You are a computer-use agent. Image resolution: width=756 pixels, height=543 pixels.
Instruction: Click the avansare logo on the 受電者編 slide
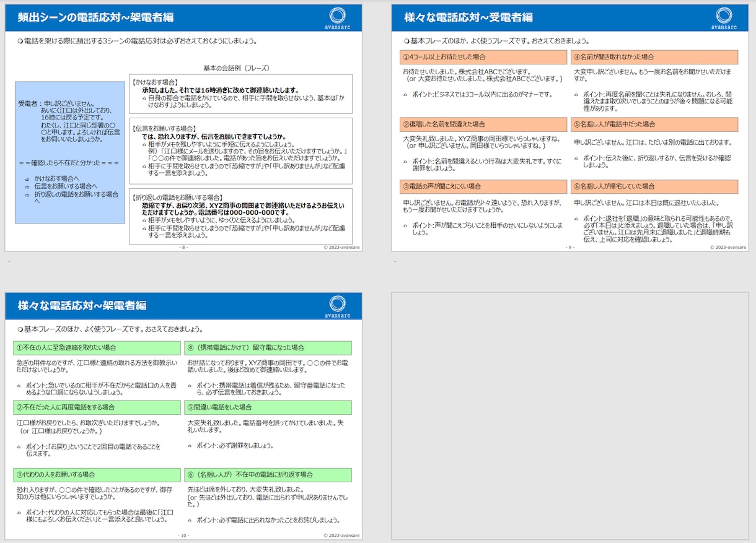pos(724,18)
